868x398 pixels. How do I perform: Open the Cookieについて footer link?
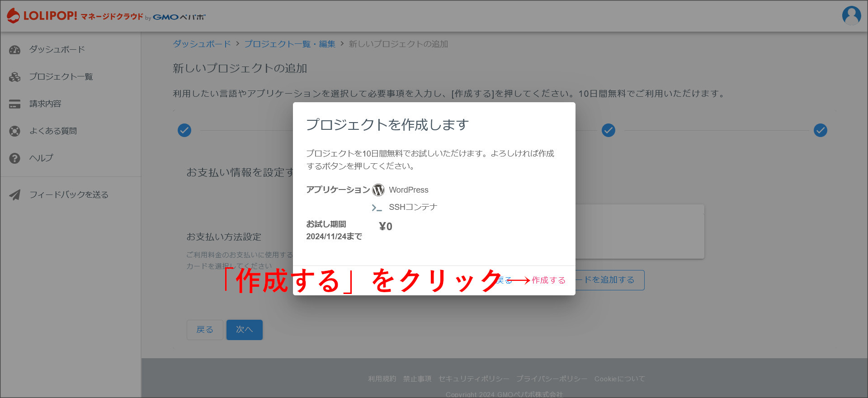[620, 379]
